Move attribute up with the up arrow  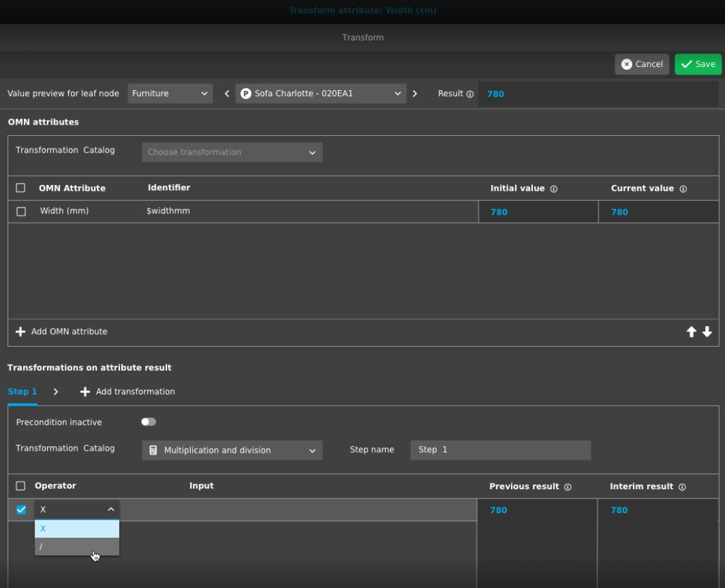pos(691,332)
